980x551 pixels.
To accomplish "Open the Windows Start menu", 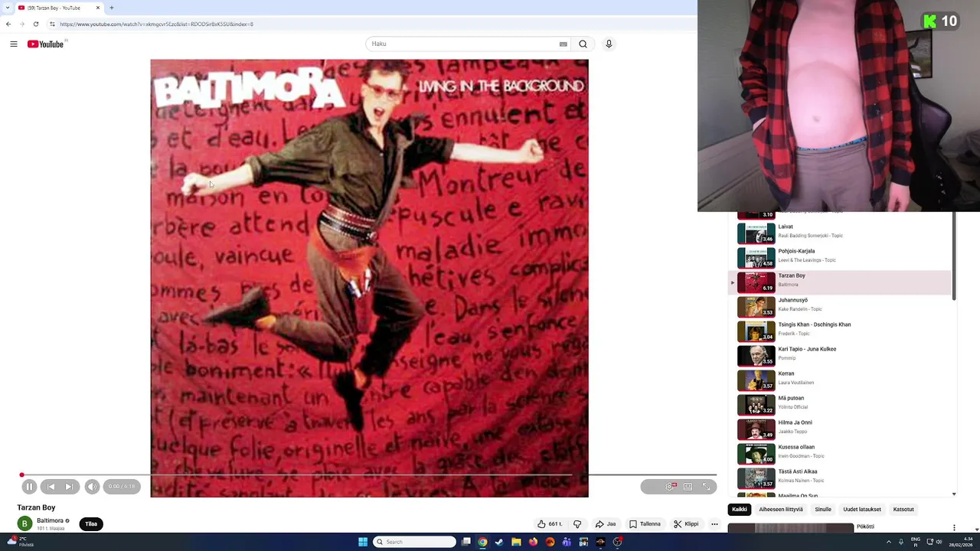I will [363, 542].
